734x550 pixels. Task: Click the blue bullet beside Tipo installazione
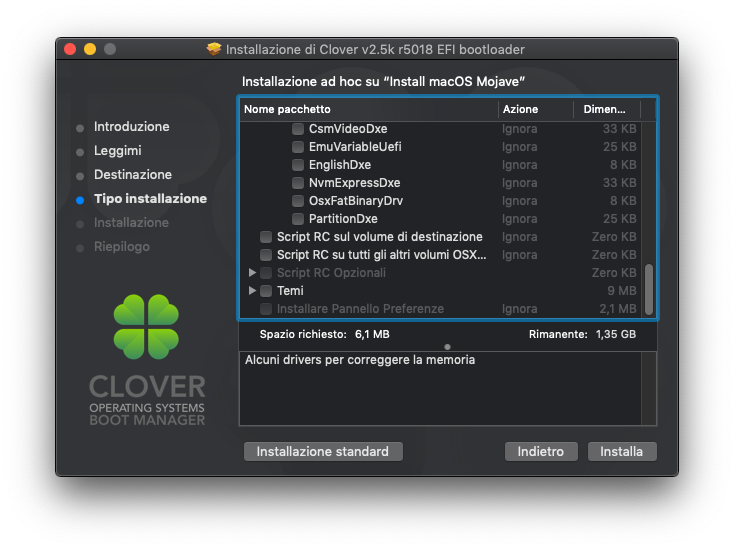point(80,200)
